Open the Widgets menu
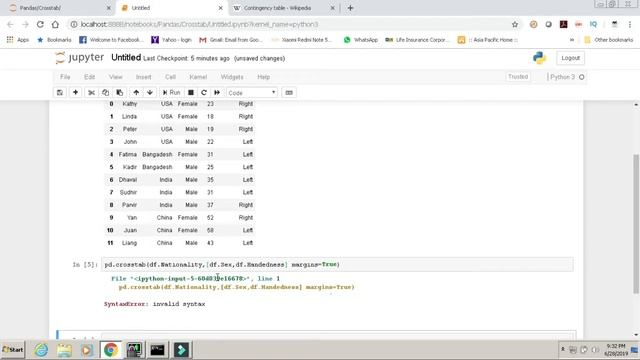 click(232, 77)
